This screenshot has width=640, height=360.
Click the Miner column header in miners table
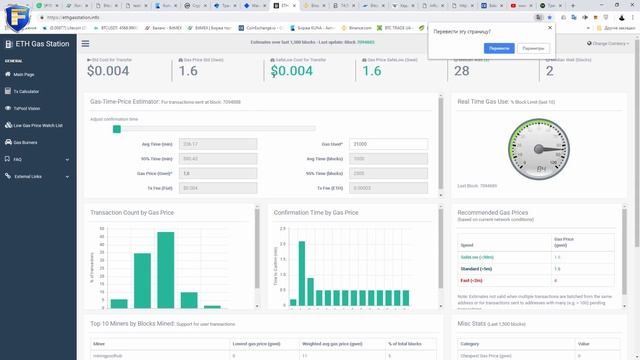(x=99, y=344)
